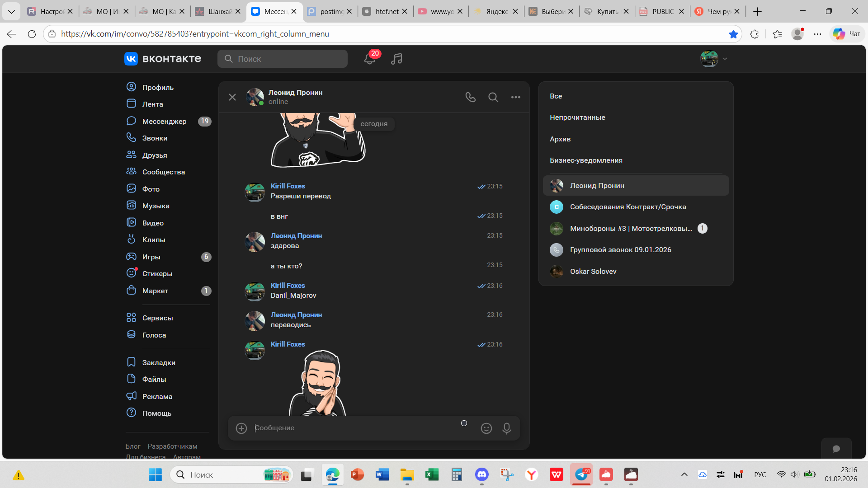This screenshot has width=868, height=488.
Task: Click the Разработчикам footer link
Action: pyautogui.click(x=172, y=446)
